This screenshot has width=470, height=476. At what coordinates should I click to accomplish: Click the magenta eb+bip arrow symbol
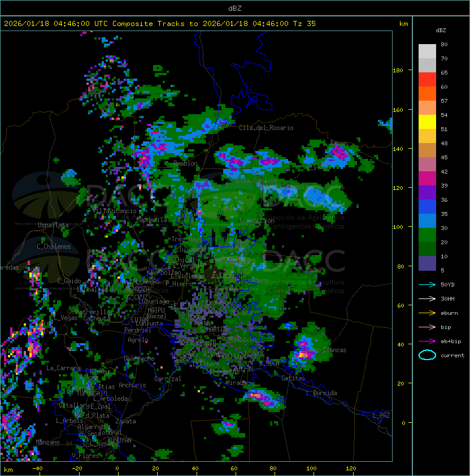(x=427, y=341)
